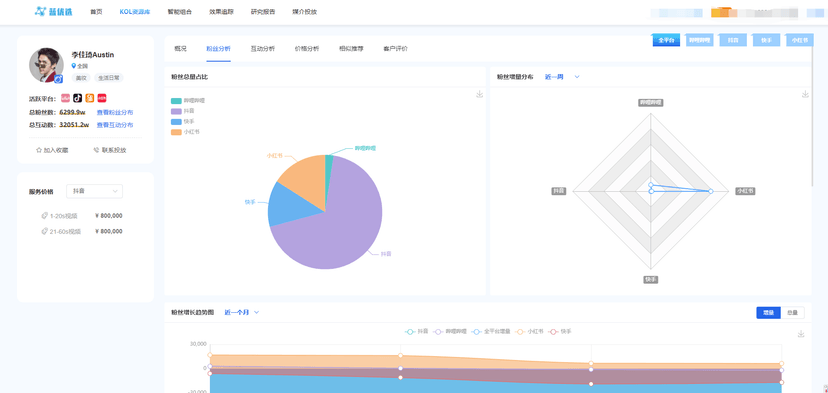Select the 全平台 platform filter button

(x=666, y=40)
